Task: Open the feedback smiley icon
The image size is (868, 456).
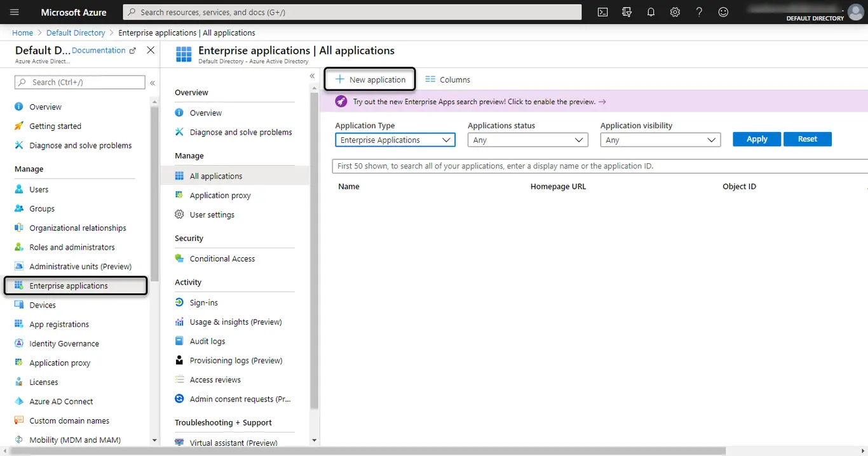Action: 723,12
